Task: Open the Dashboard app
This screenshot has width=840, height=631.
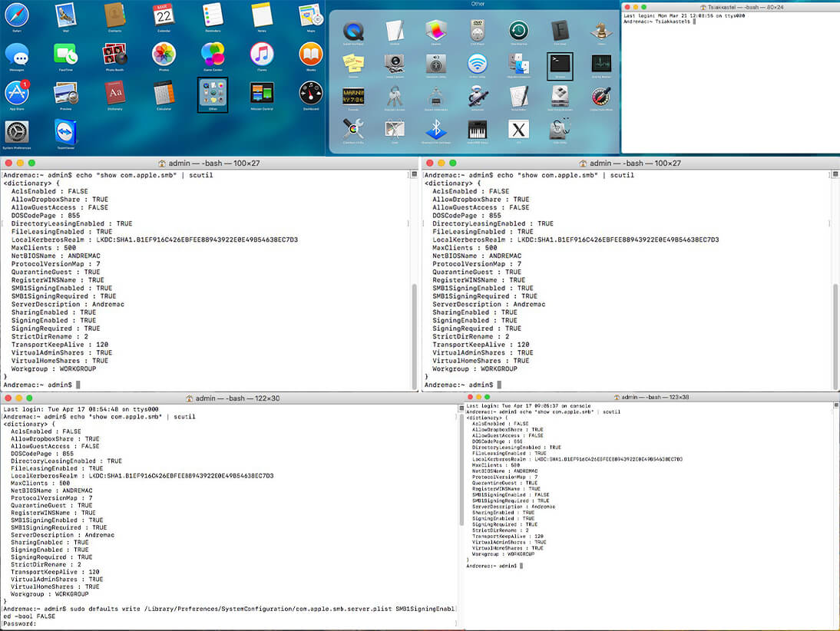Action: point(311,93)
